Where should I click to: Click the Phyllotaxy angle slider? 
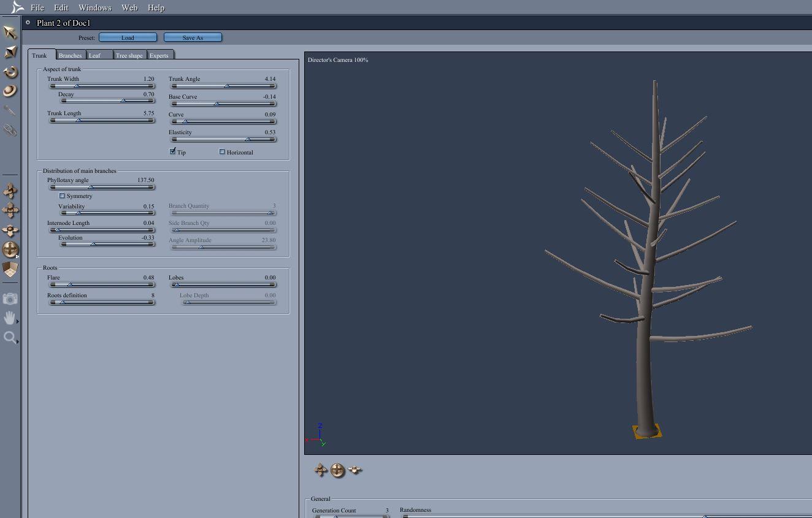[x=102, y=187]
